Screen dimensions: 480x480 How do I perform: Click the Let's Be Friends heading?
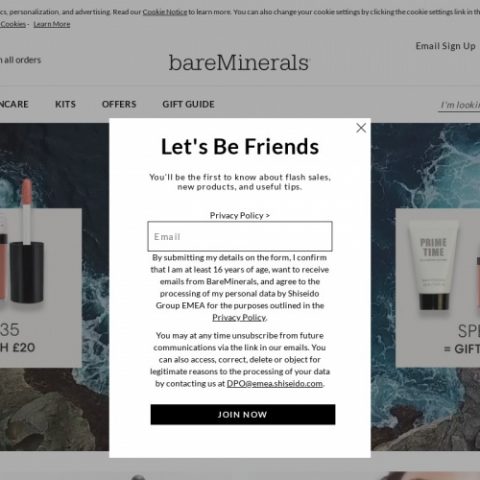[x=240, y=147]
